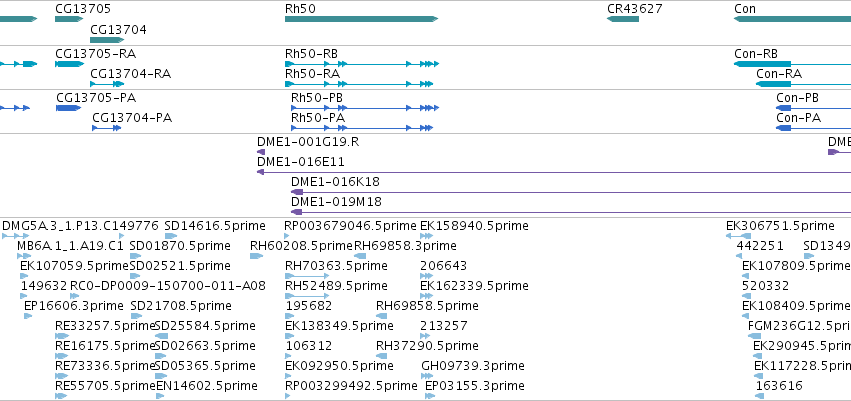Viewport: 851px width, 401px height.
Task: Click the CR43627 gene arrow
Action: (x=623, y=20)
